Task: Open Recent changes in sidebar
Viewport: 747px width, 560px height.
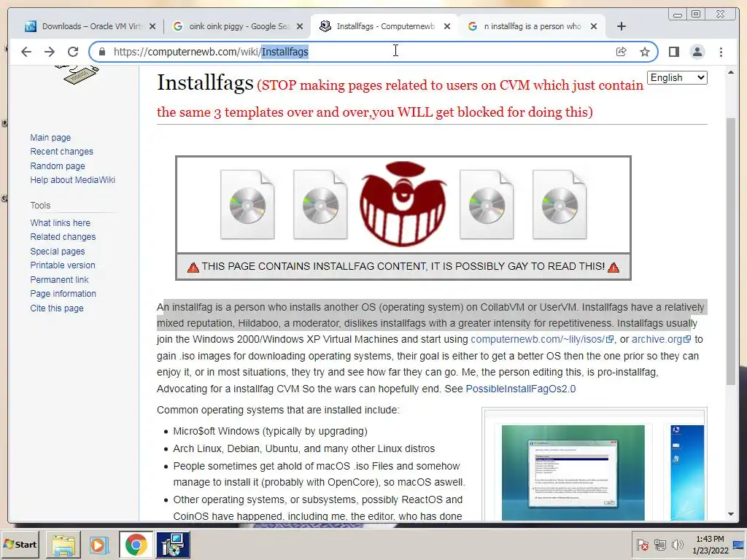Action: (61, 152)
